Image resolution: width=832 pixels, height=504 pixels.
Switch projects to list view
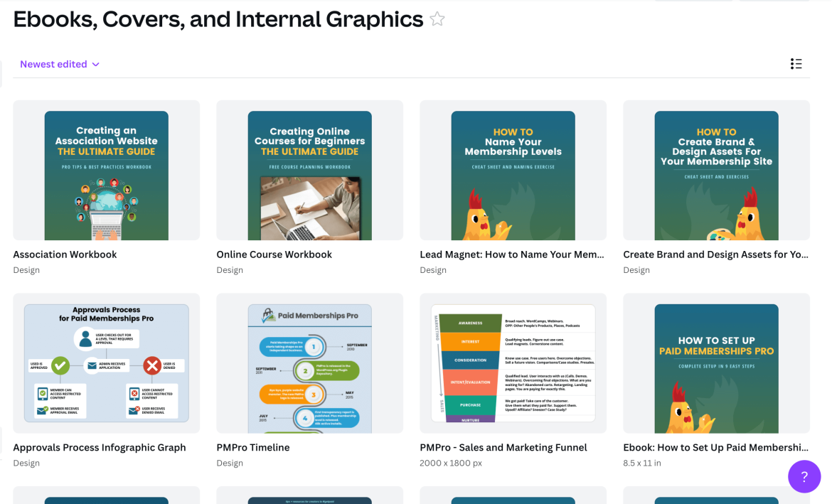796,63
